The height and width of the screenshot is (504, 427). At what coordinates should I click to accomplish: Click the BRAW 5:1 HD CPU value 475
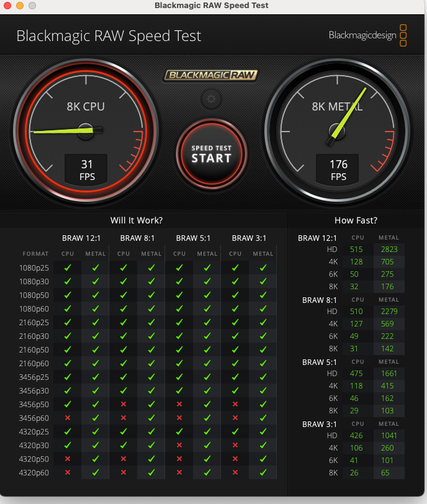(356, 373)
